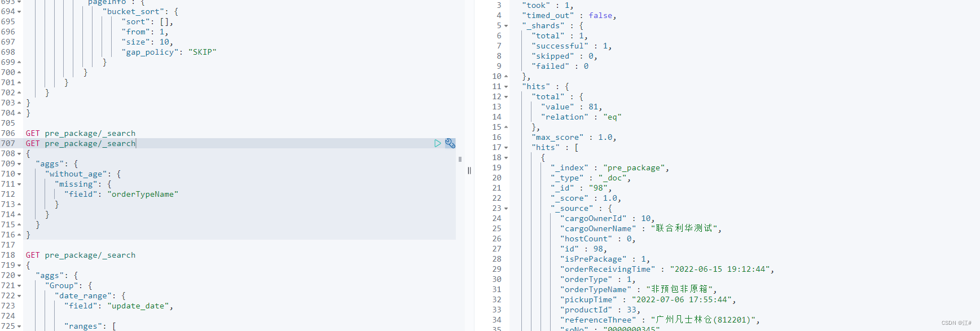Click "size": 10 in editor
The height and width of the screenshot is (331, 980).
147,42
